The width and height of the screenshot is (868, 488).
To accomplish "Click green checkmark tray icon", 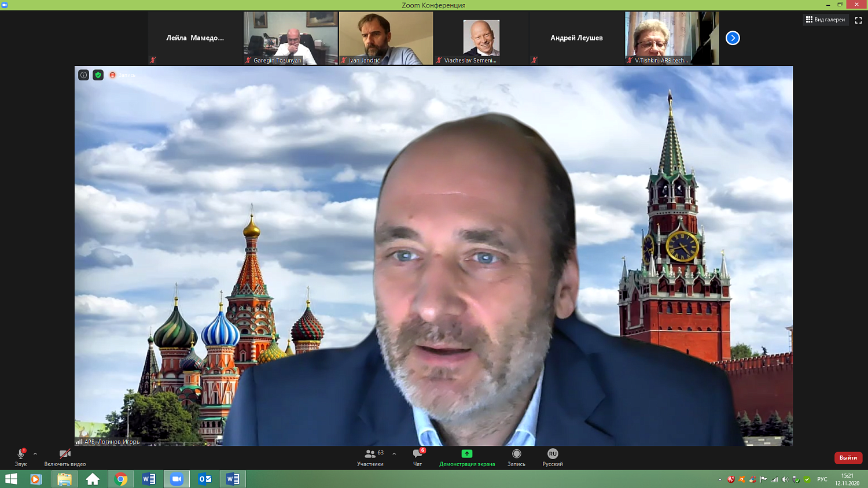I will pos(807,479).
